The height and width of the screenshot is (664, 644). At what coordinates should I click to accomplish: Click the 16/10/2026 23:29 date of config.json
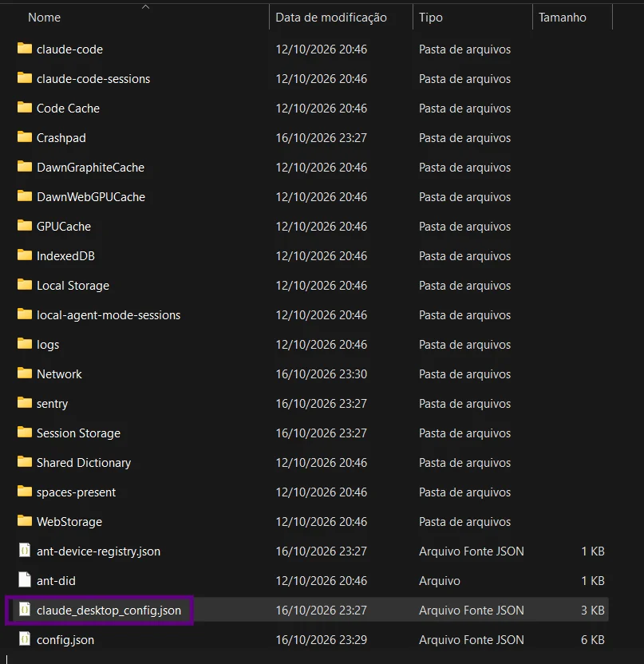[x=322, y=640]
